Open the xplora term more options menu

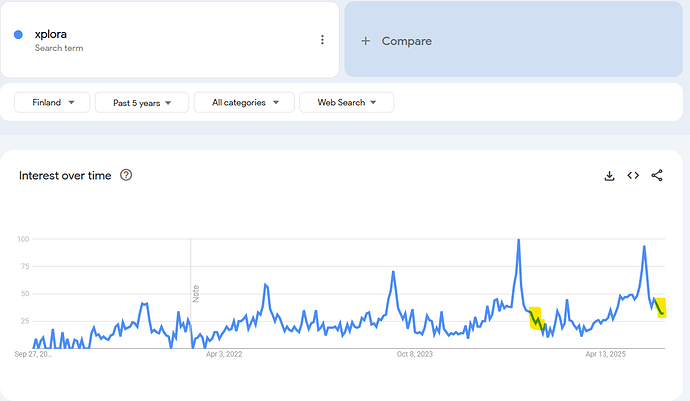[x=322, y=40]
